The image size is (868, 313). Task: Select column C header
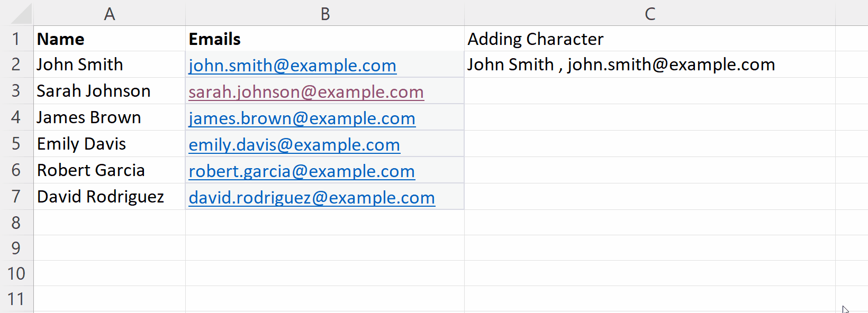[x=650, y=14]
